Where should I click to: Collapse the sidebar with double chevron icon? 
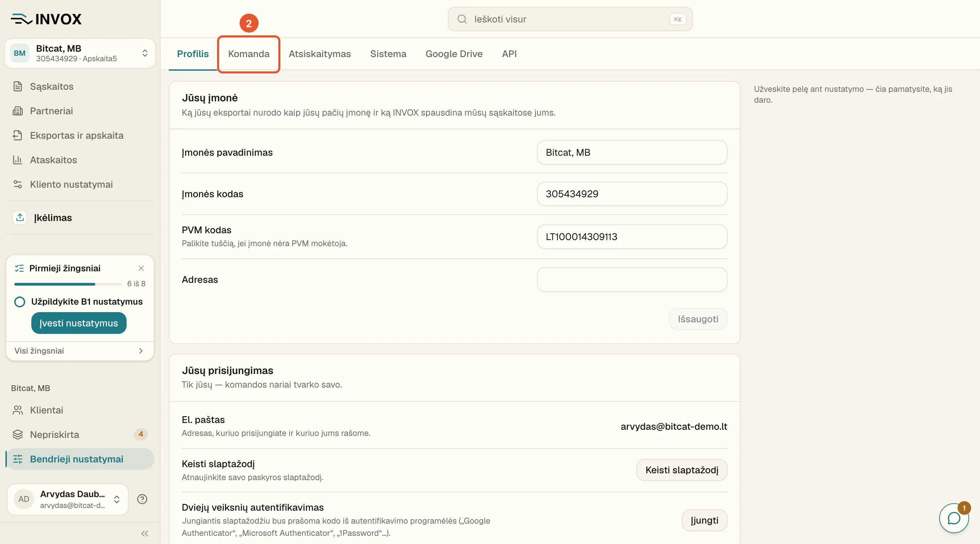(x=145, y=533)
